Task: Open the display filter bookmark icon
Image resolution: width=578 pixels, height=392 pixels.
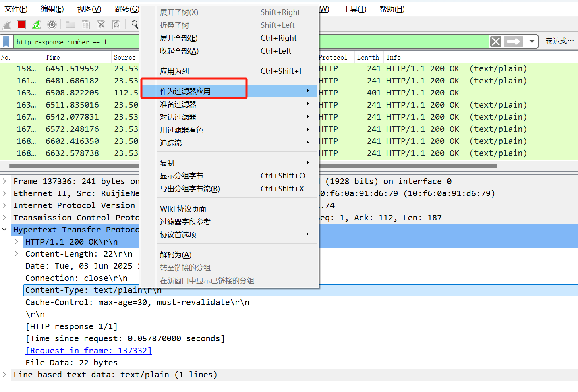Action: (6, 41)
